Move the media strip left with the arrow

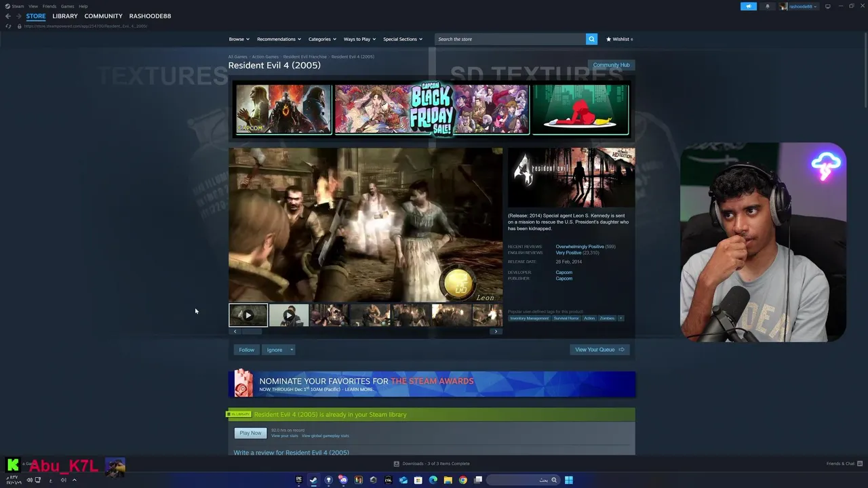(235, 331)
